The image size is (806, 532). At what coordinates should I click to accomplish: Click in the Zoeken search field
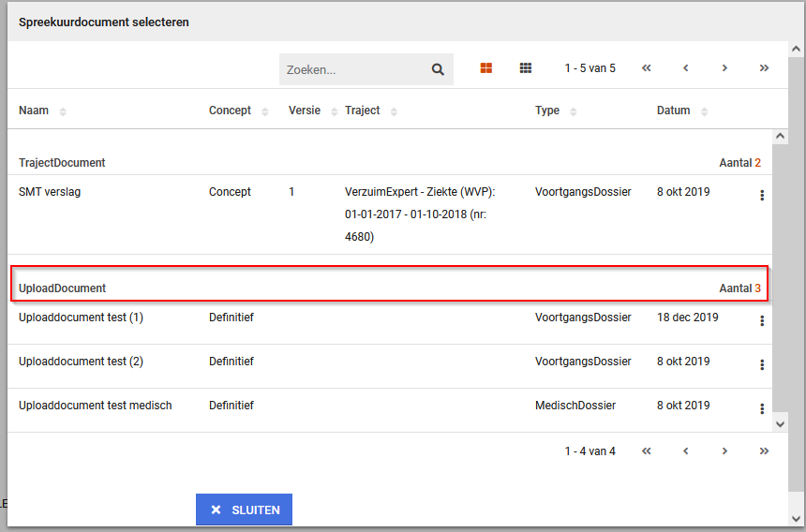click(354, 69)
